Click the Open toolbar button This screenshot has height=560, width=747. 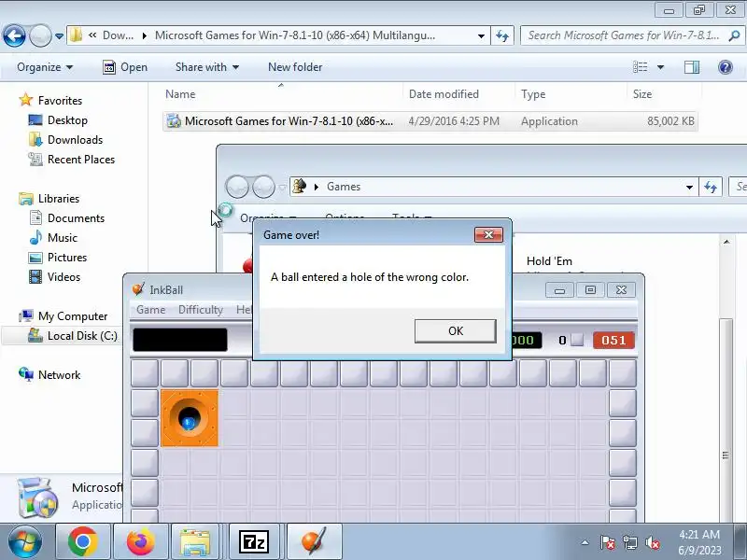click(125, 67)
